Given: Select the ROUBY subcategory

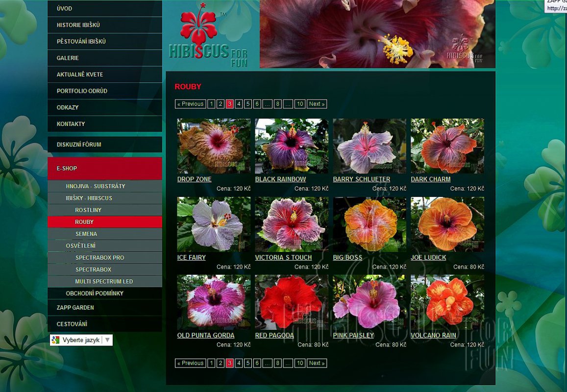Looking at the screenshot, I should (105, 222).
